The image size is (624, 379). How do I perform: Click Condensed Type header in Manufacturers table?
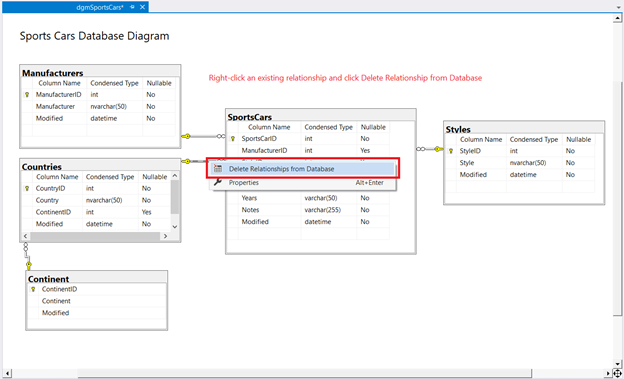point(115,83)
